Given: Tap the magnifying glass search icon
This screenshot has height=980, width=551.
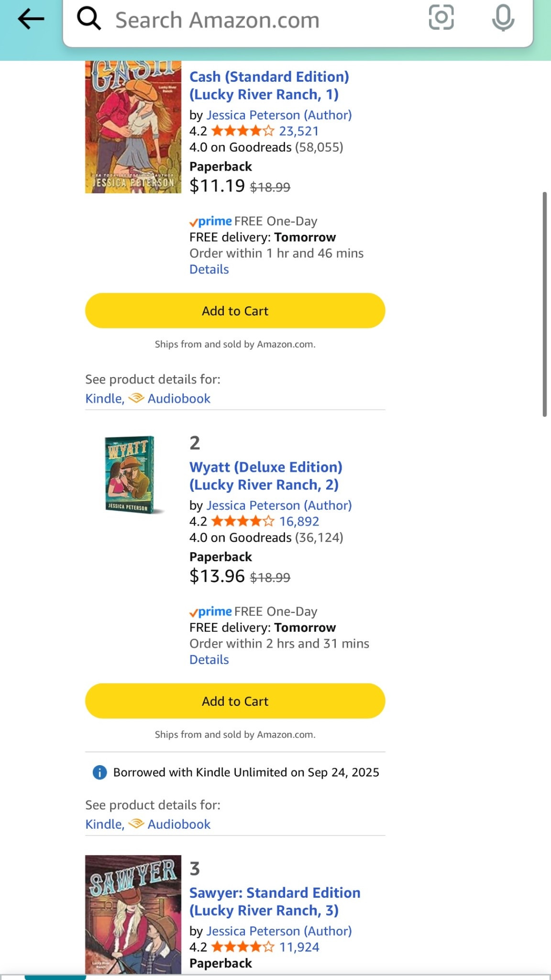Looking at the screenshot, I should coord(89,19).
